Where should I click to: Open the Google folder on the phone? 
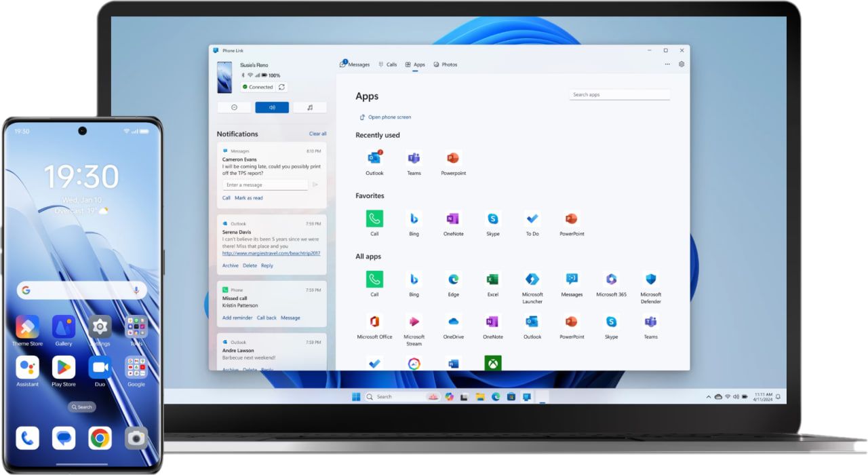click(x=136, y=367)
